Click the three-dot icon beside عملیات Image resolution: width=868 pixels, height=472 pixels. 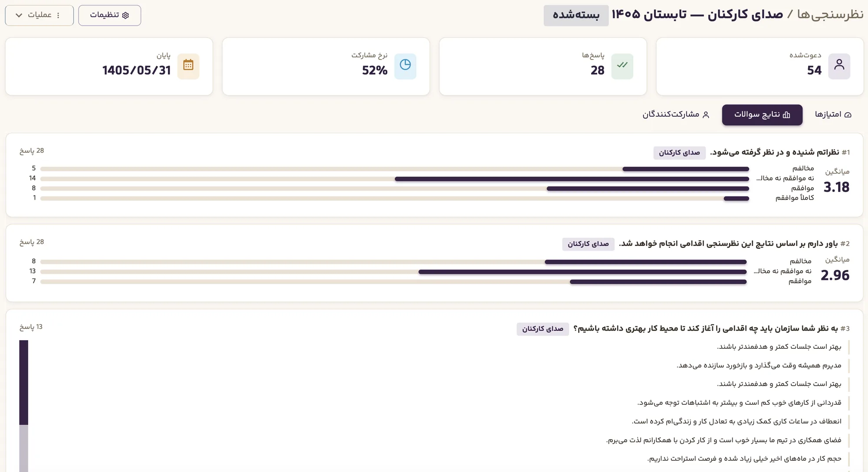tap(58, 15)
